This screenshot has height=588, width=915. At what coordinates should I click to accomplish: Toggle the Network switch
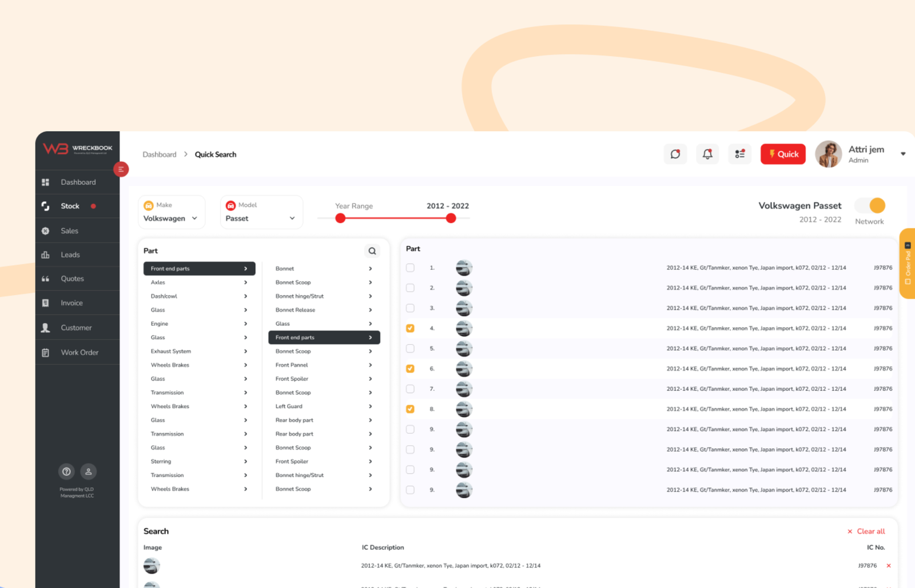coord(869,206)
